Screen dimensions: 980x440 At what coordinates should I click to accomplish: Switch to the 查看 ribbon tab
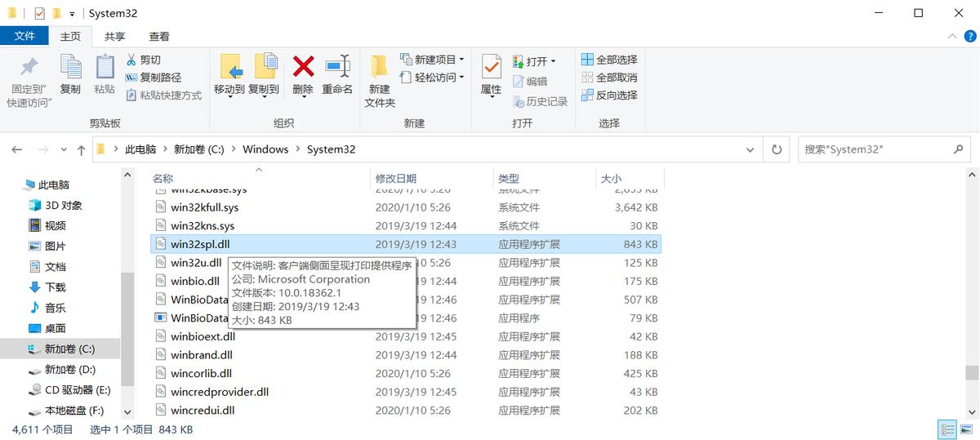[159, 37]
